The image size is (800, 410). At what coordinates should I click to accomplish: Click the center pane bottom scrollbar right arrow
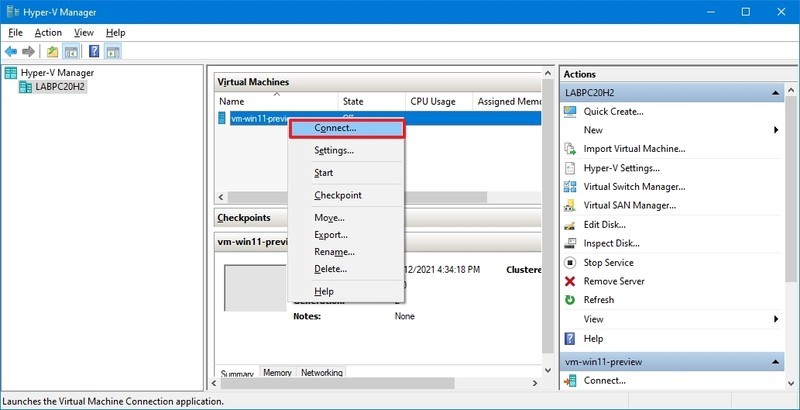[535, 383]
